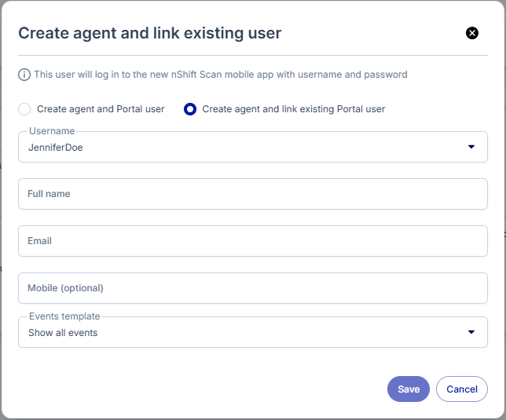Close the dialog with the X icon
This screenshot has width=506, height=420.
pyautogui.click(x=472, y=33)
